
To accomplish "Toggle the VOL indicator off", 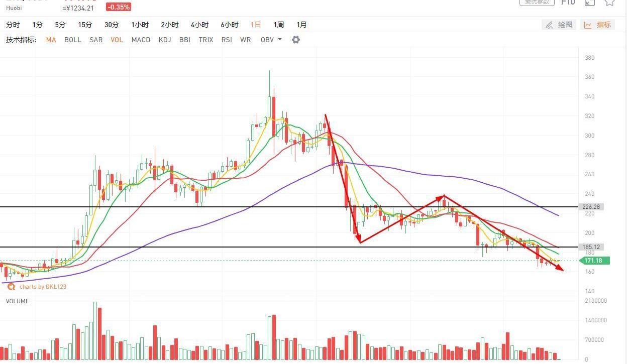I will click(x=117, y=40).
